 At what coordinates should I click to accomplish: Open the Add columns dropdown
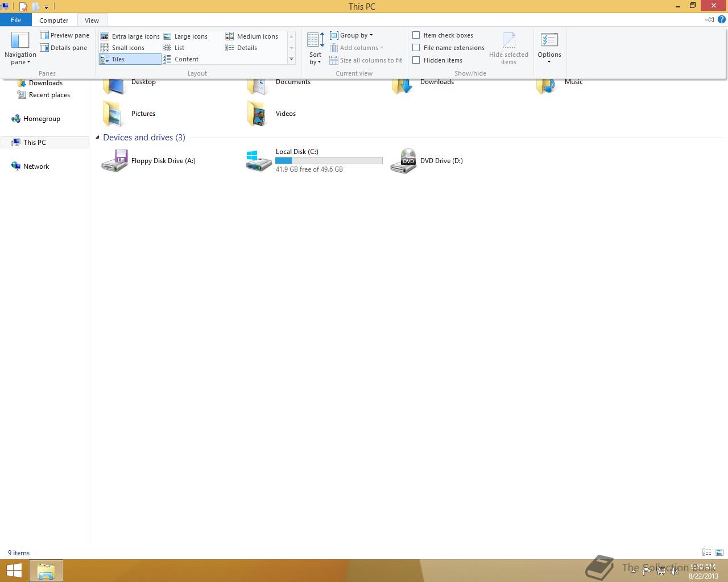coord(357,48)
